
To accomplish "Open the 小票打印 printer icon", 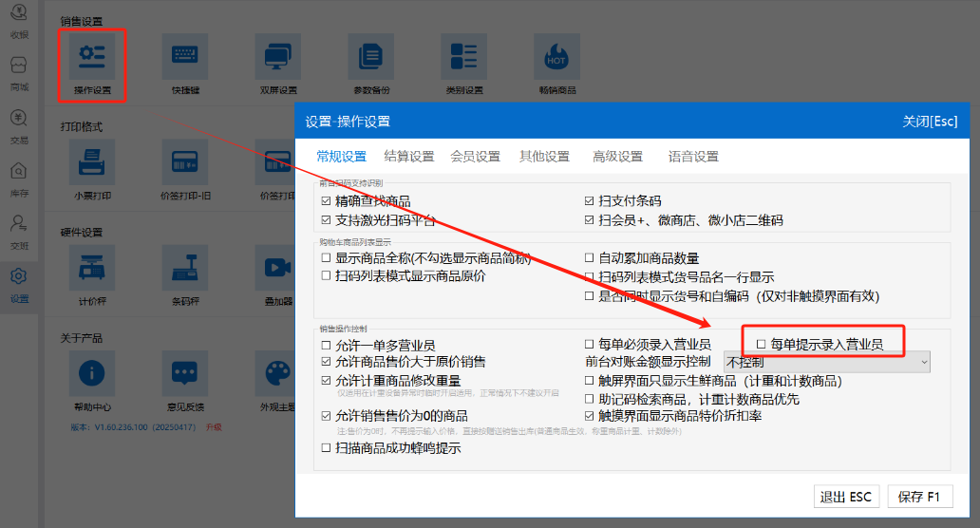I will point(92,161).
